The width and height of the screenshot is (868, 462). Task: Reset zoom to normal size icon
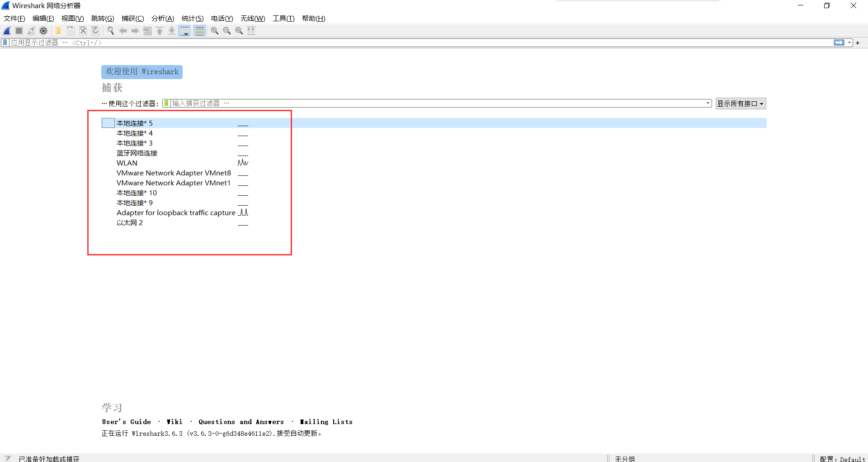(239, 31)
